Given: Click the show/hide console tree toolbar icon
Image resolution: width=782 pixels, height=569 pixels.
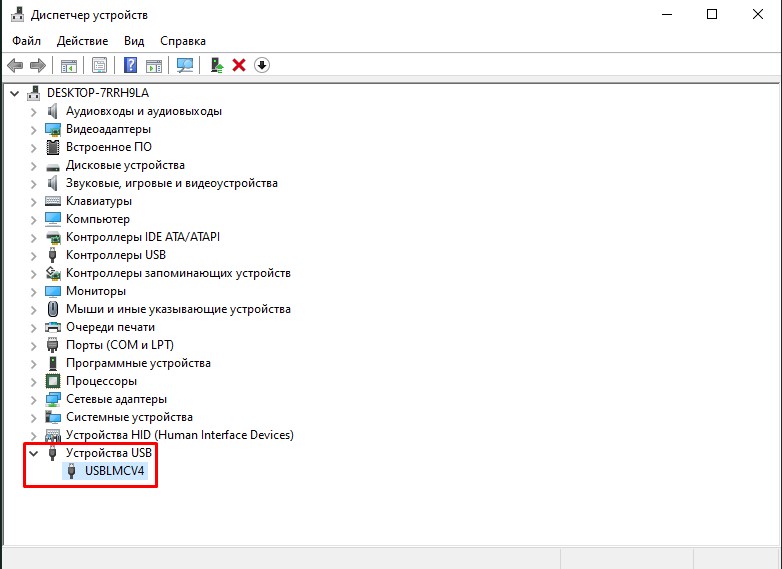Looking at the screenshot, I should [69, 65].
